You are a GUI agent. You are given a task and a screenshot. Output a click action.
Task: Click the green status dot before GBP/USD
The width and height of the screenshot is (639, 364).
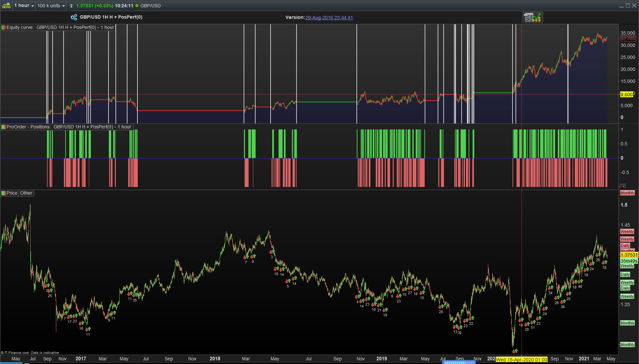137,6
